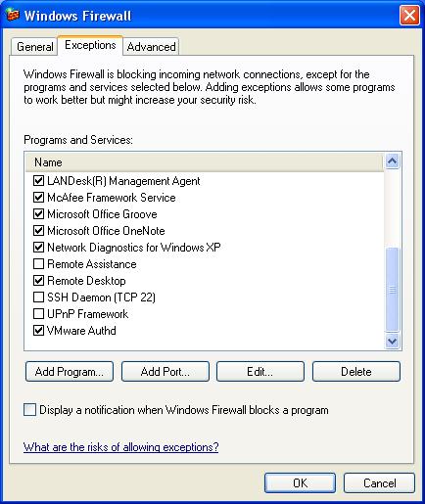Delete the selected exception

tap(356, 371)
